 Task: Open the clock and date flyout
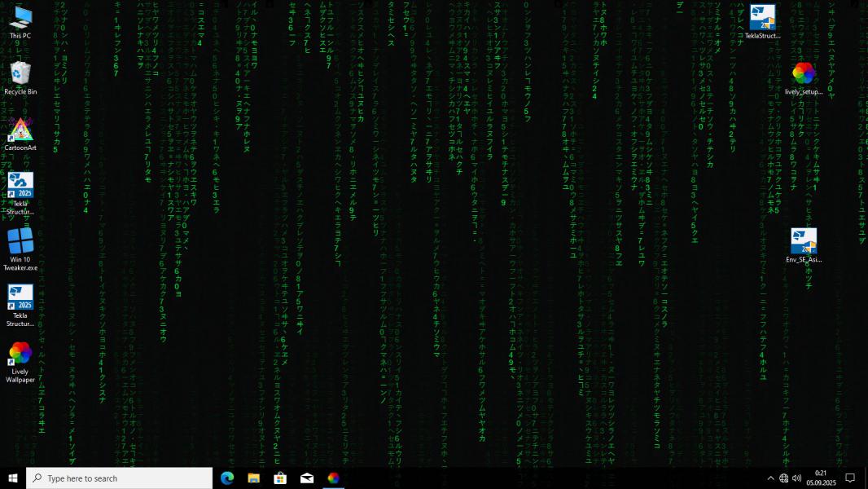pos(821,478)
